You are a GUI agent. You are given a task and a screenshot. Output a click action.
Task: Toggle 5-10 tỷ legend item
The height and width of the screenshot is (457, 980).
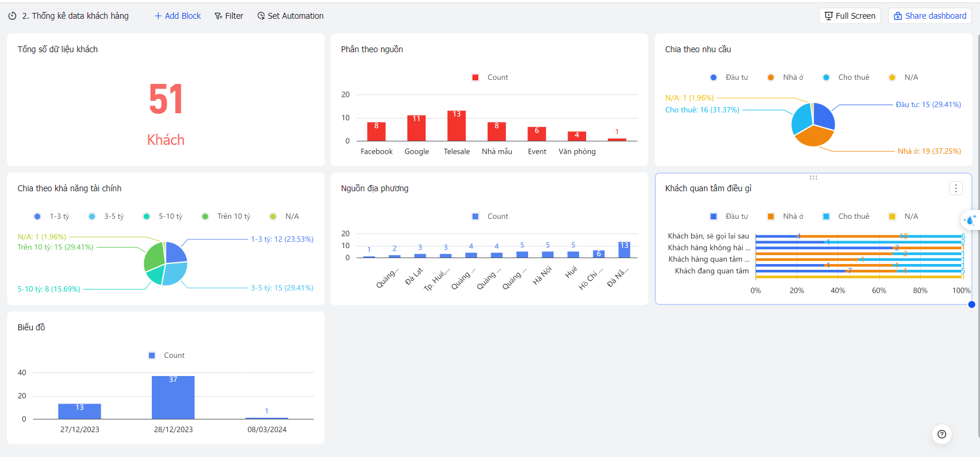pyautogui.click(x=163, y=216)
